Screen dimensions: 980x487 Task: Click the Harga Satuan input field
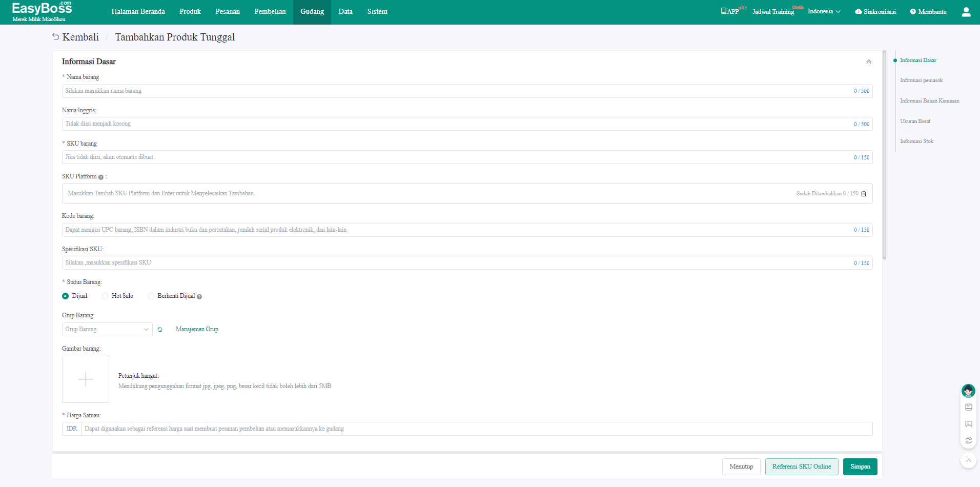(x=477, y=429)
